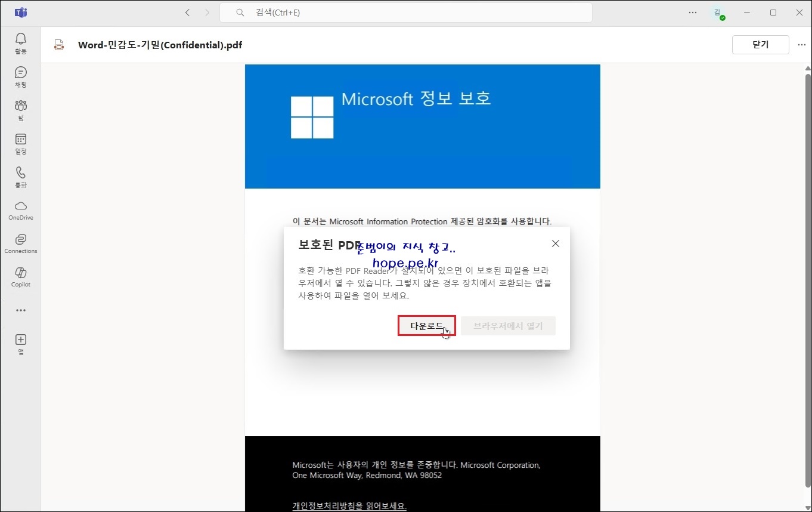Minimize the Teams window

[747, 13]
